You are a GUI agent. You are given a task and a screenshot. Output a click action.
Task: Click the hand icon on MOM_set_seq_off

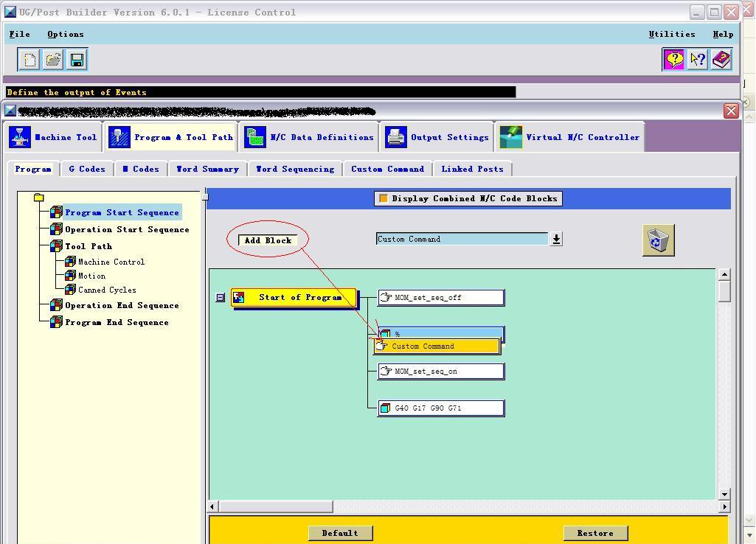tap(386, 297)
